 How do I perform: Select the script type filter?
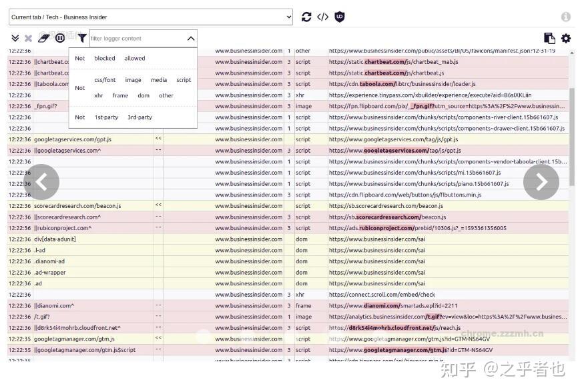pyautogui.click(x=184, y=80)
